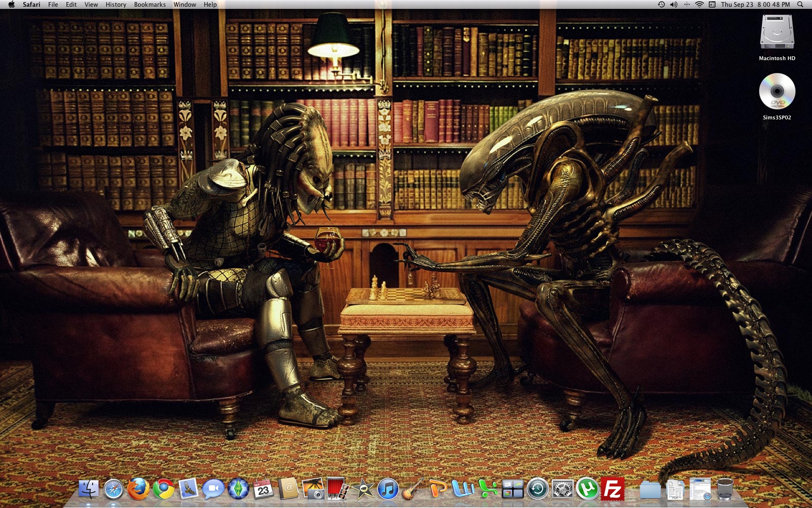Select the Sims3SP02 DVD desktop icon
Viewport: 812px width, 508px height.
pyautogui.click(x=777, y=92)
